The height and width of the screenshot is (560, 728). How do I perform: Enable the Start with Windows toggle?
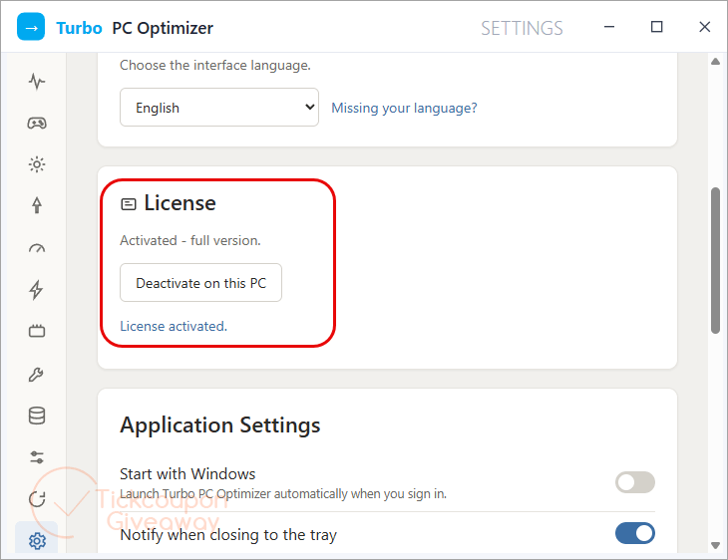point(634,482)
